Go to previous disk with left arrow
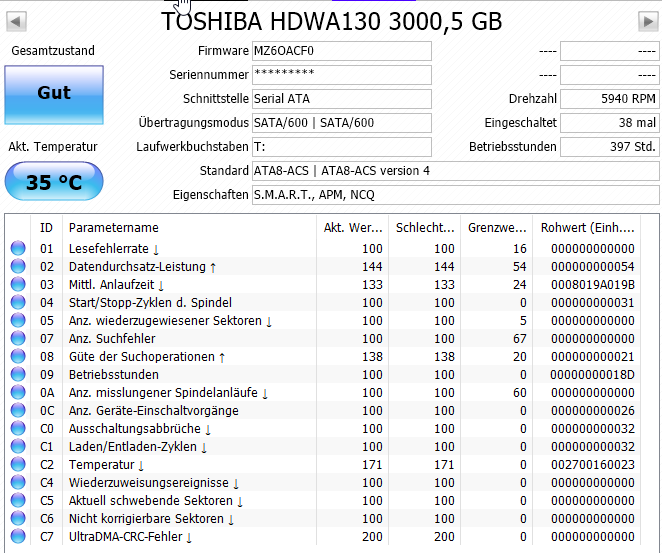662x553 pixels. 16,21
